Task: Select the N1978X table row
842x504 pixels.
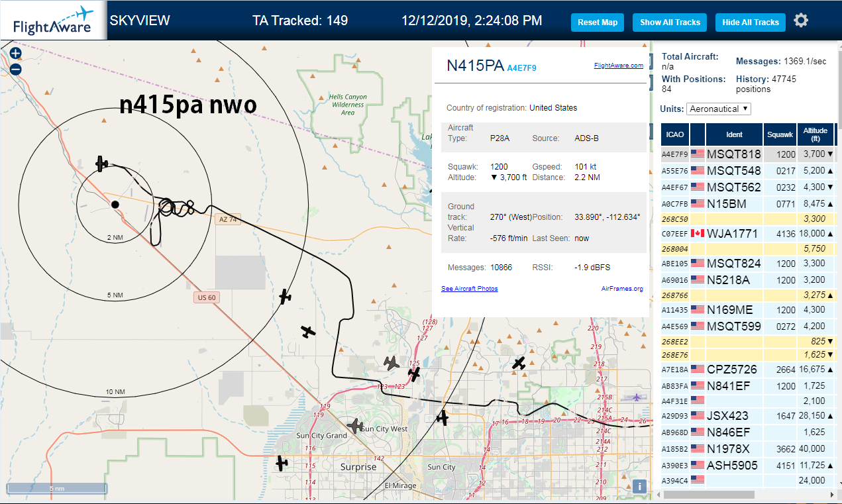Action: tap(748, 449)
